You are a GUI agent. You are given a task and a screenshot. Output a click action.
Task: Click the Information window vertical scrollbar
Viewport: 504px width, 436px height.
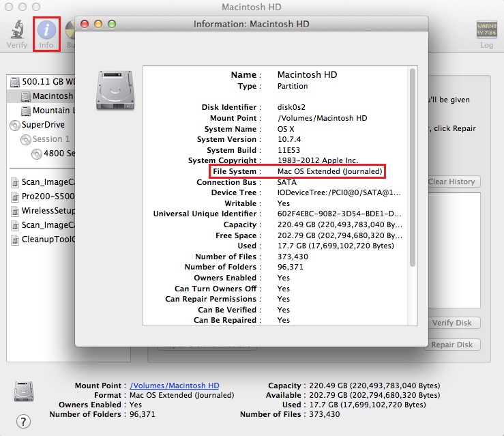413,167
